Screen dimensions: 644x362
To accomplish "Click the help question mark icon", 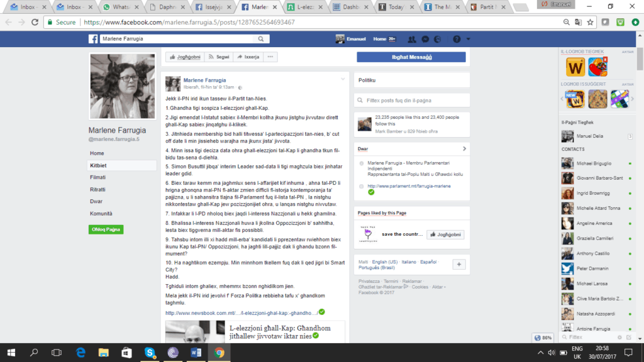I will coord(457,39).
